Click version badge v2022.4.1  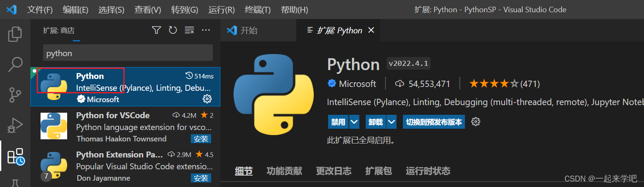pyautogui.click(x=408, y=64)
